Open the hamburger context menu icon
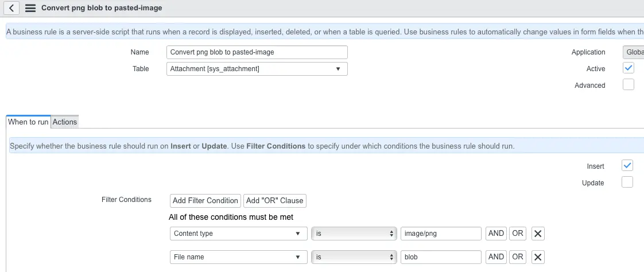644x272 pixels. pos(30,8)
